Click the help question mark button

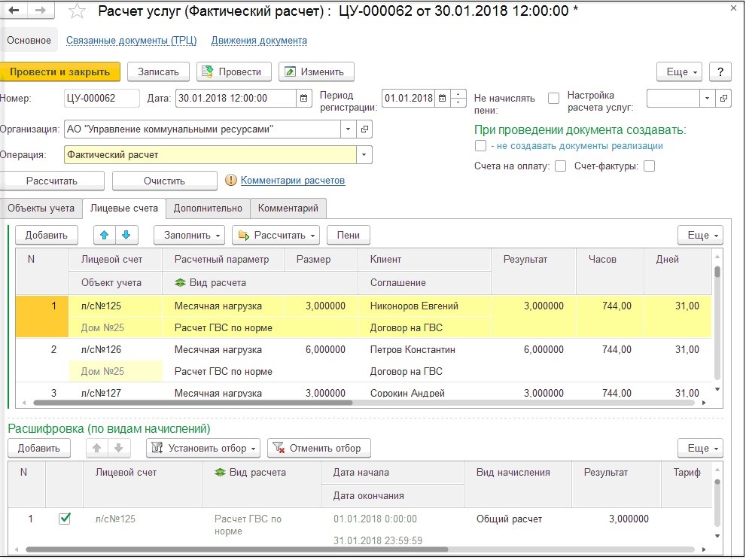coord(720,72)
